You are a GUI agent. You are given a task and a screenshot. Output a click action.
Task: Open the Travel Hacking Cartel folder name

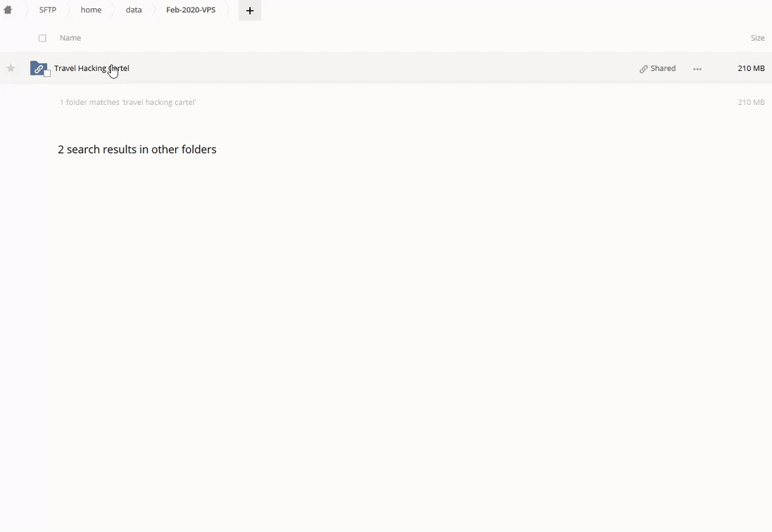point(91,68)
